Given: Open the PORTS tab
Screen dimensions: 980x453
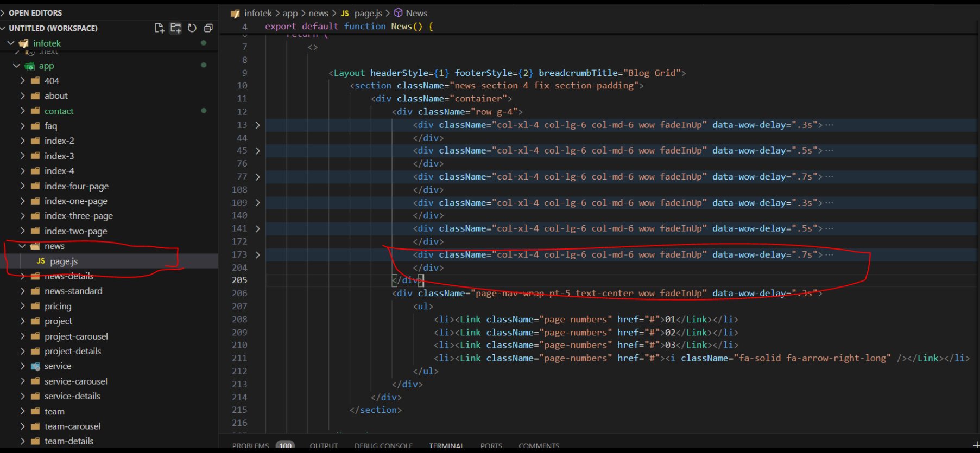Looking at the screenshot, I should pos(491,446).
